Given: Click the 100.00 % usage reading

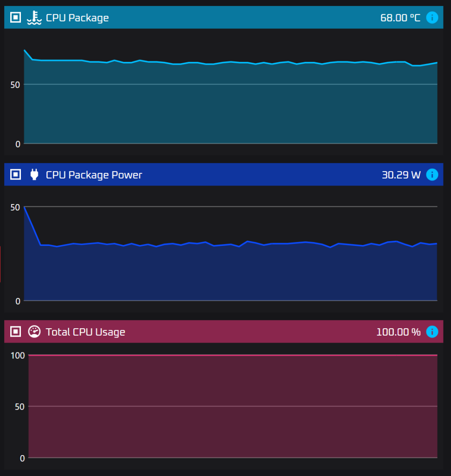Looking at the screenshot, I should point(398,332).
